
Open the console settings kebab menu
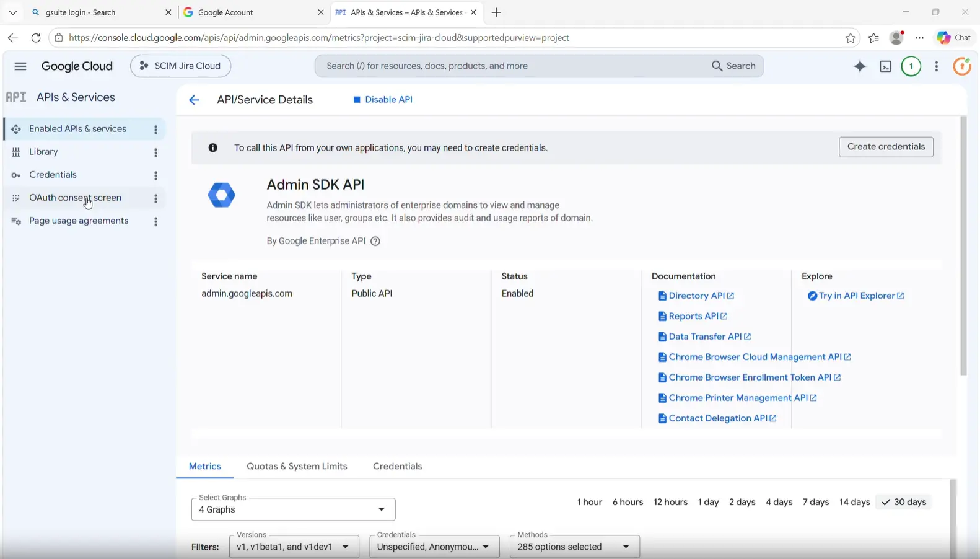[x=937, y=66]
